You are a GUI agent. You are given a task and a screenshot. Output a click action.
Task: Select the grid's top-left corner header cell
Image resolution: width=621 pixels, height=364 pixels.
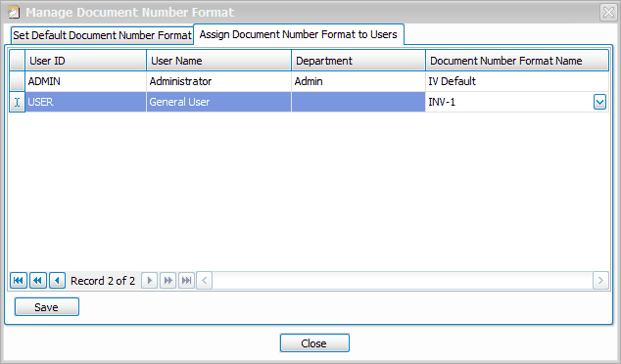17,61
